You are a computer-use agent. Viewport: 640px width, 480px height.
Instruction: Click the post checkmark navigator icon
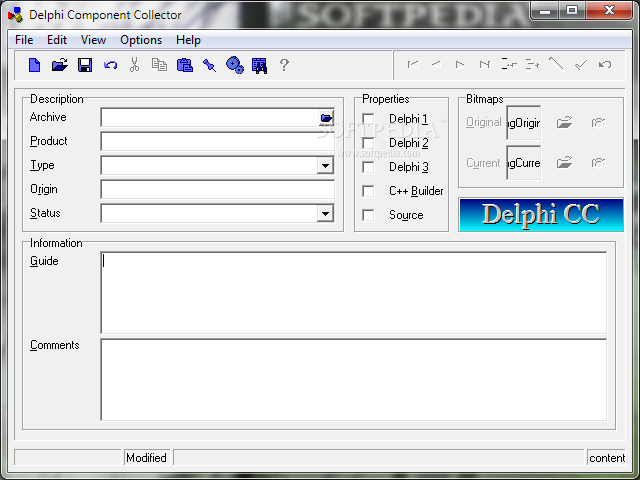(580, 64)
